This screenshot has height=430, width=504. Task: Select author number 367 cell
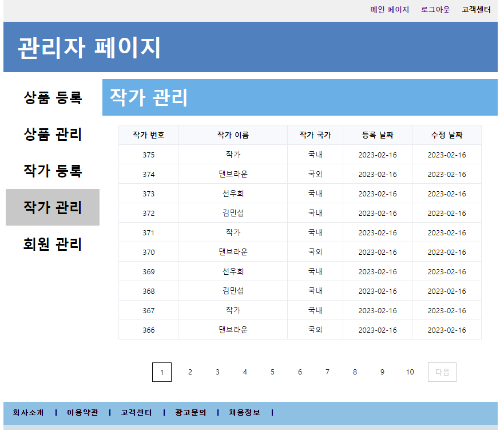pos(149,310)
